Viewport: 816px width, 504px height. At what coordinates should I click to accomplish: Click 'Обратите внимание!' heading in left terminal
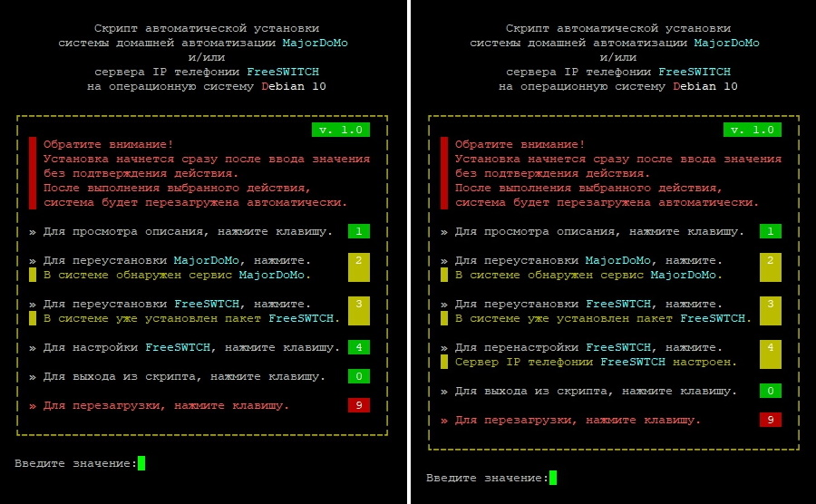tap(108, 144)
